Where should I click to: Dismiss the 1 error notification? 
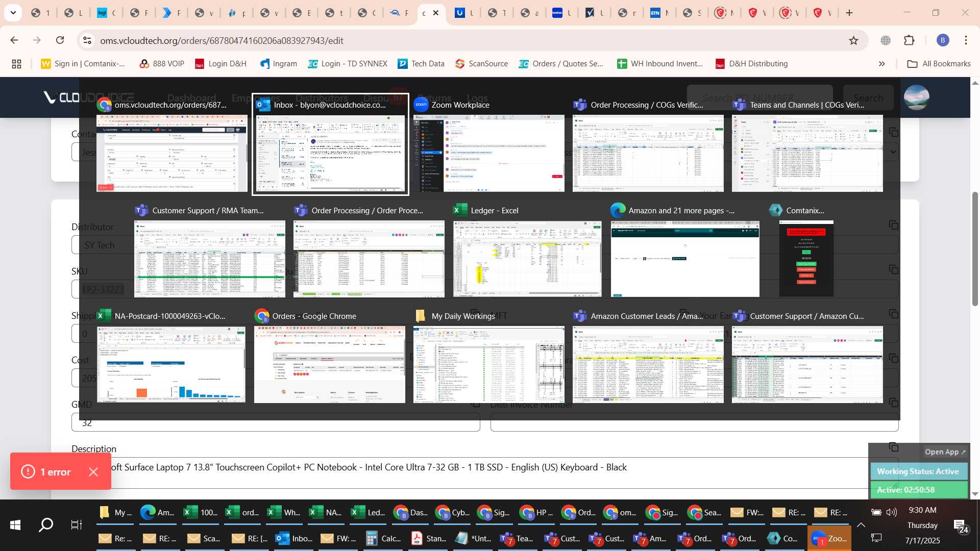[x=93, y=472]
